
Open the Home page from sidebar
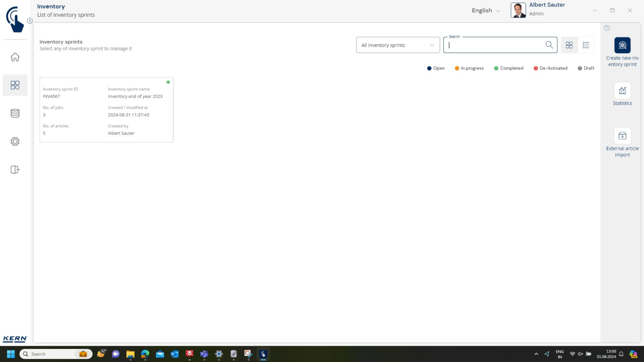click(15, 57)
